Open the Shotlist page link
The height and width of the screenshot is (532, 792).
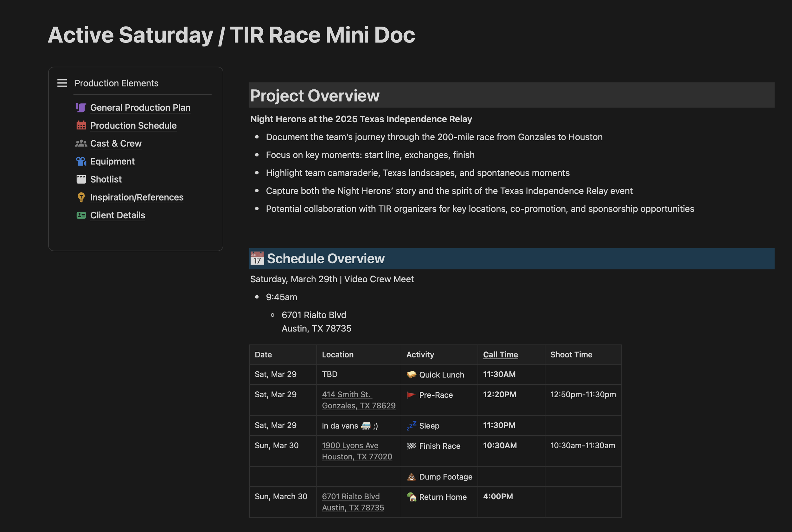point(106,179)
